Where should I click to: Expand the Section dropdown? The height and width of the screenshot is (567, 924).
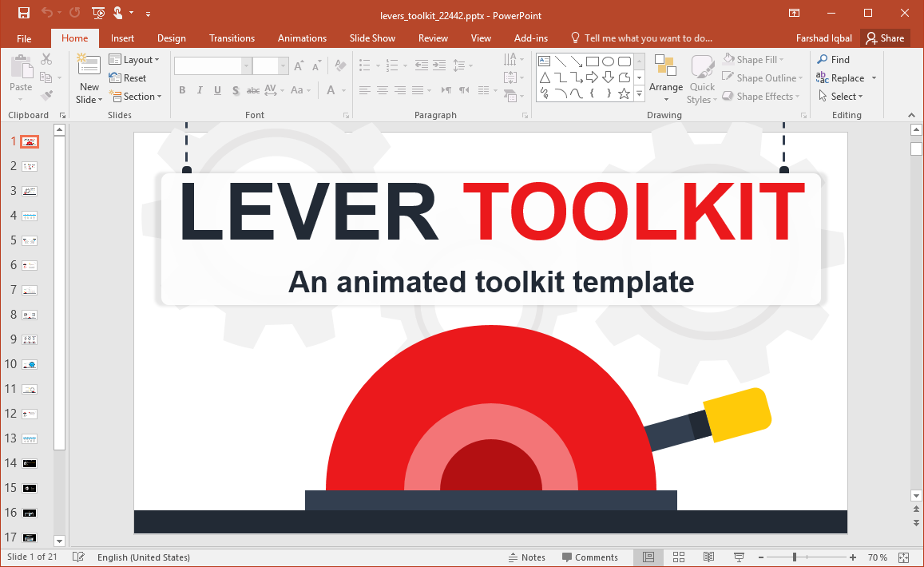[x=137, y=96]
